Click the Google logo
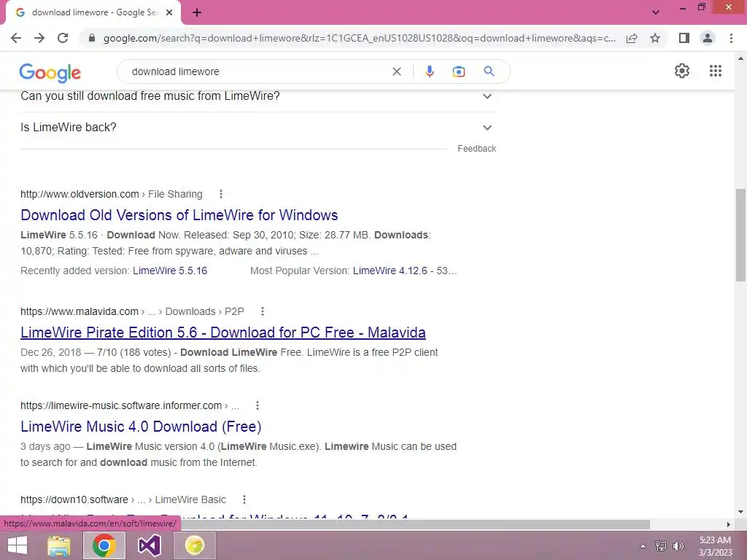This screenshot has height=560, width=747. click(x=50, y=73)
